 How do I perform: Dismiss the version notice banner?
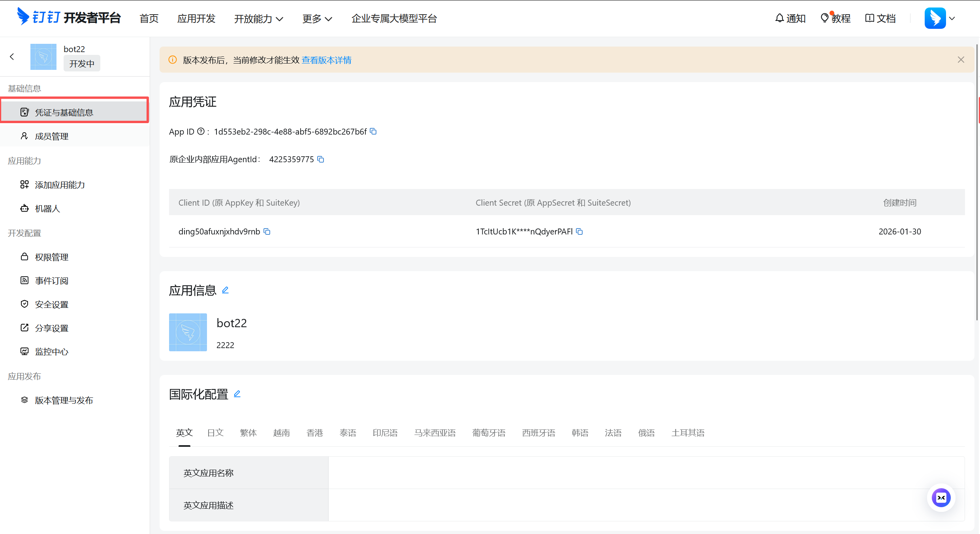point(961,60)
